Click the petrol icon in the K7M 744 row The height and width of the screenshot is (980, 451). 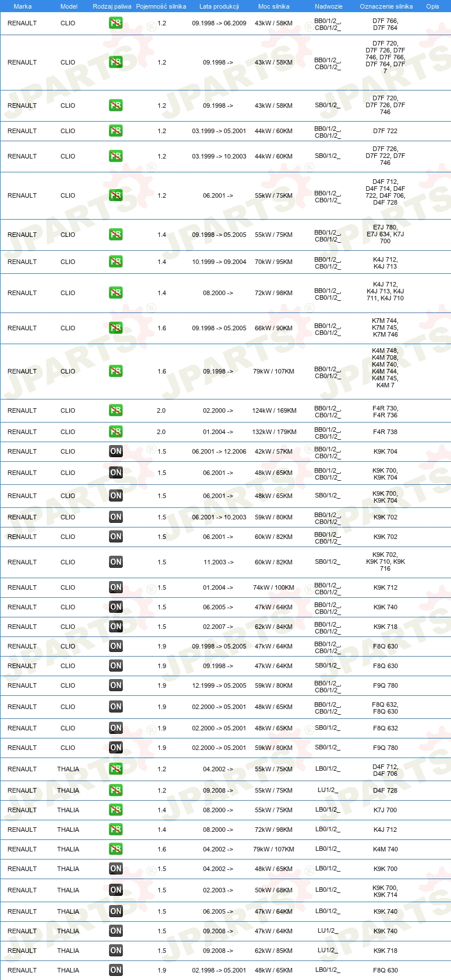tap(115, 328)
